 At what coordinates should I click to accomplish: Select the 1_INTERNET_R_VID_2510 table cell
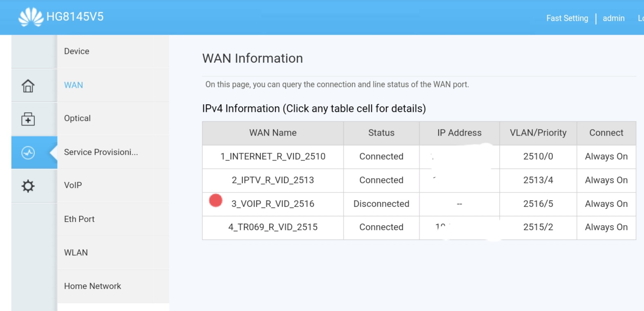pyautogui.click(x=273, y=157)
